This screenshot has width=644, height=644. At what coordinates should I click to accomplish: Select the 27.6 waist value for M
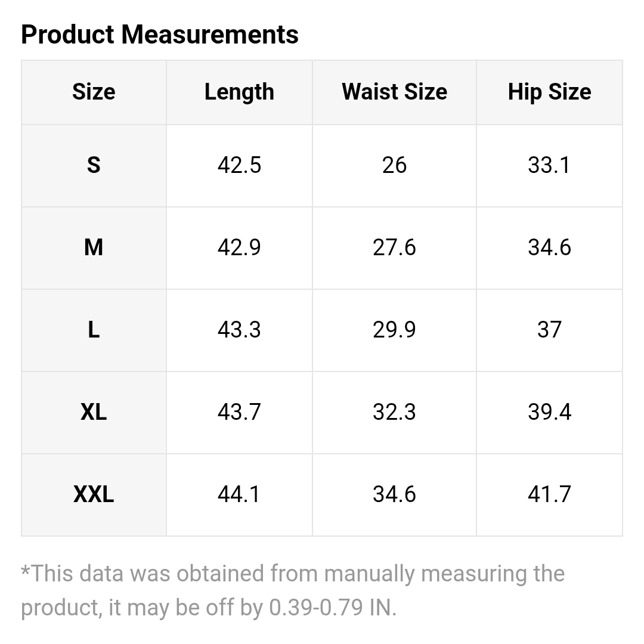(394, 247)
